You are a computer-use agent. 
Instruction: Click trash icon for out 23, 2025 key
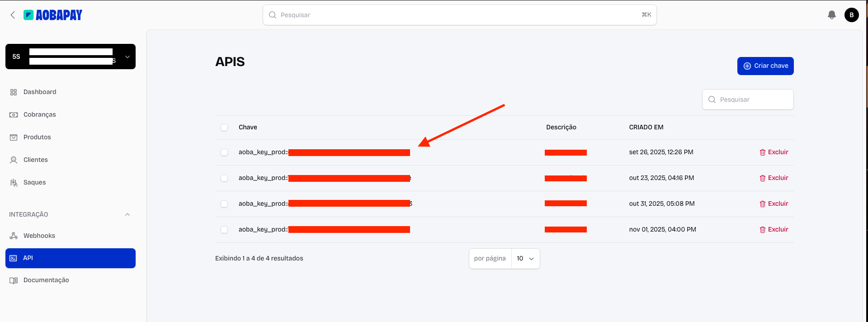tap(763, 178)
